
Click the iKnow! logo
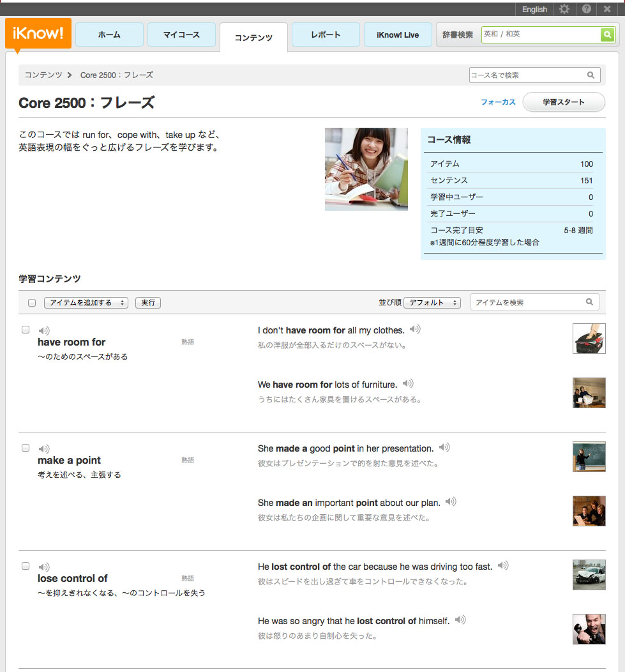pos(38,33)
